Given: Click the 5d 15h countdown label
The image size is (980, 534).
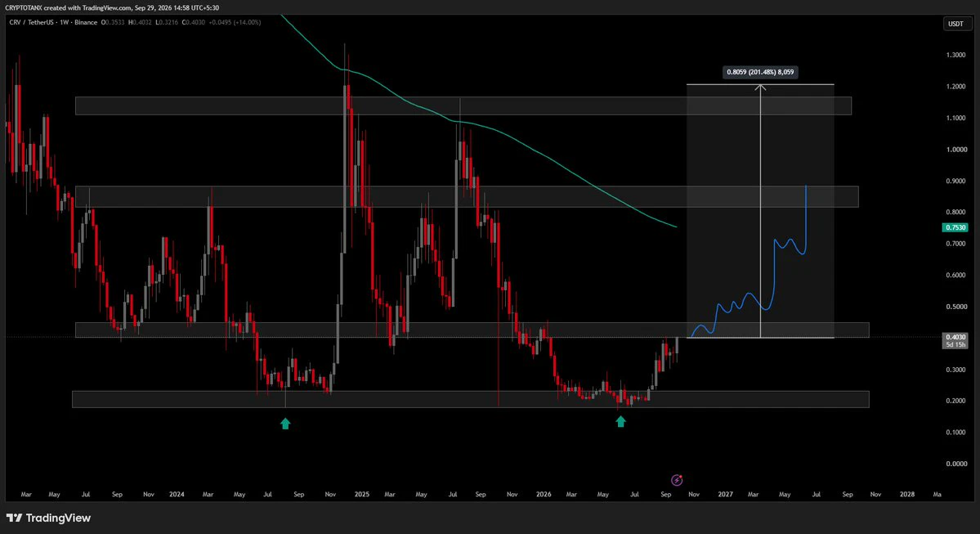Looking at the screenshot, I should pos(955,344).
